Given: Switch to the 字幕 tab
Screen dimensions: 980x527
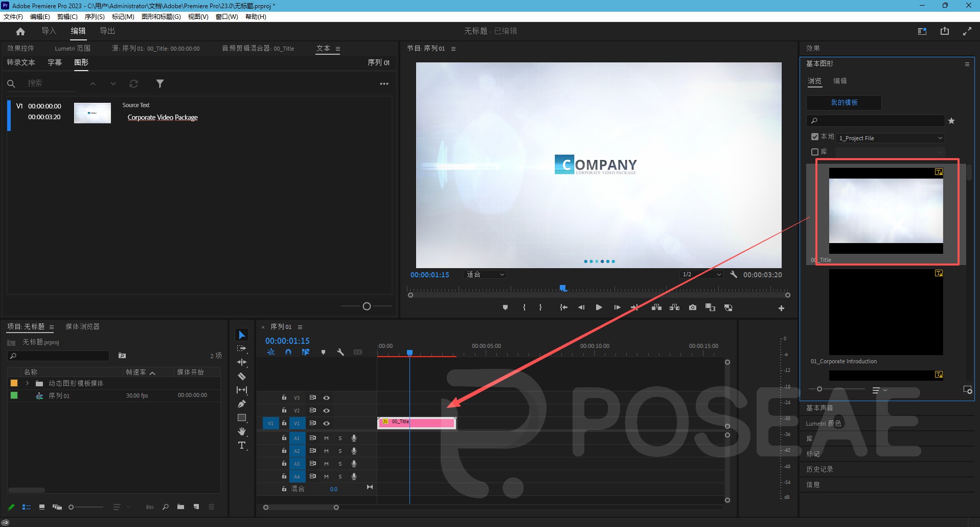Looking at the screenshot, I should 55,62.
